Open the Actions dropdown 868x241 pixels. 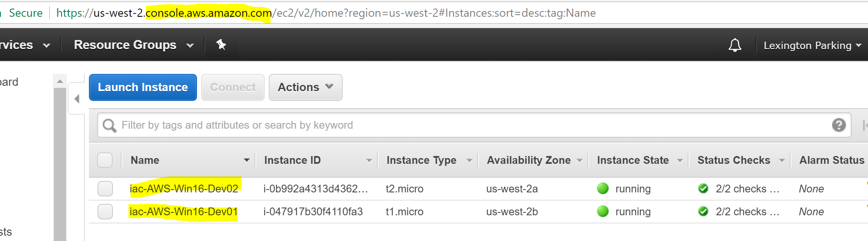point(305,87)
